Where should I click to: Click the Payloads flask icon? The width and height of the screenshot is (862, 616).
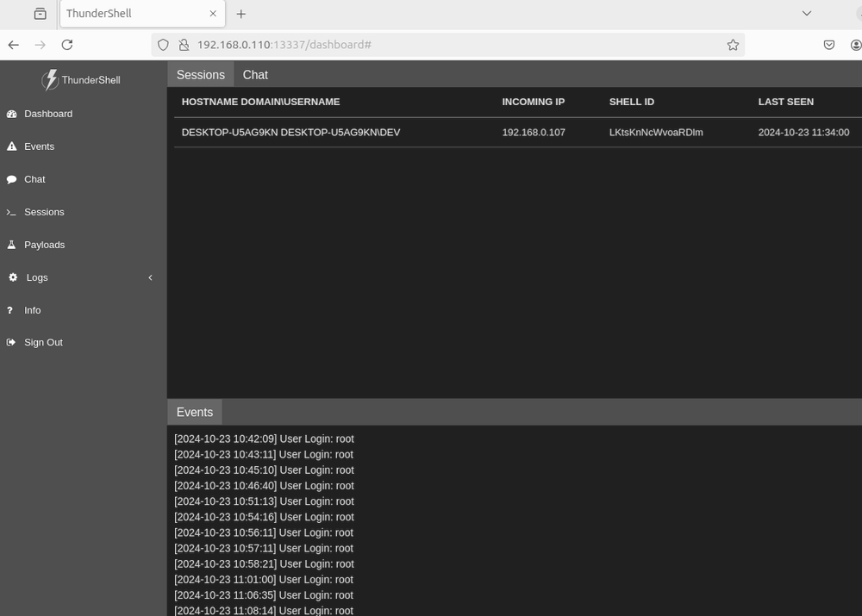click(x=11, y=245)
